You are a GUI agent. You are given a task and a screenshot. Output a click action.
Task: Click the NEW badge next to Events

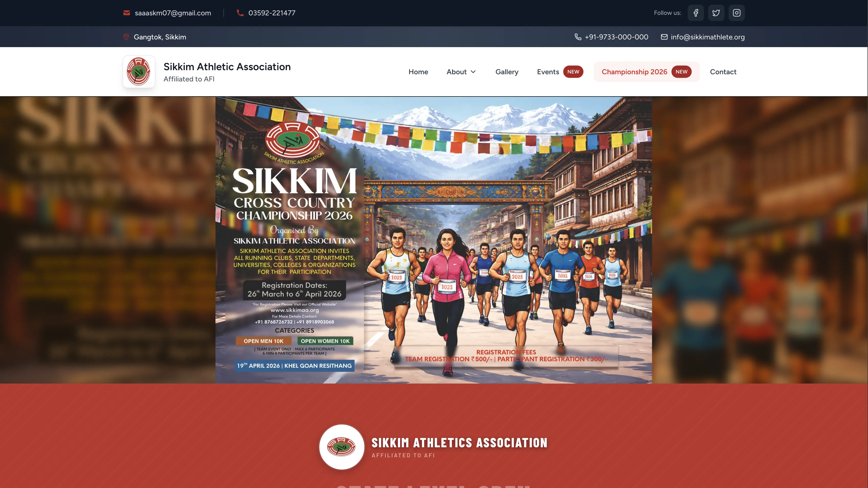coord(573,71)
